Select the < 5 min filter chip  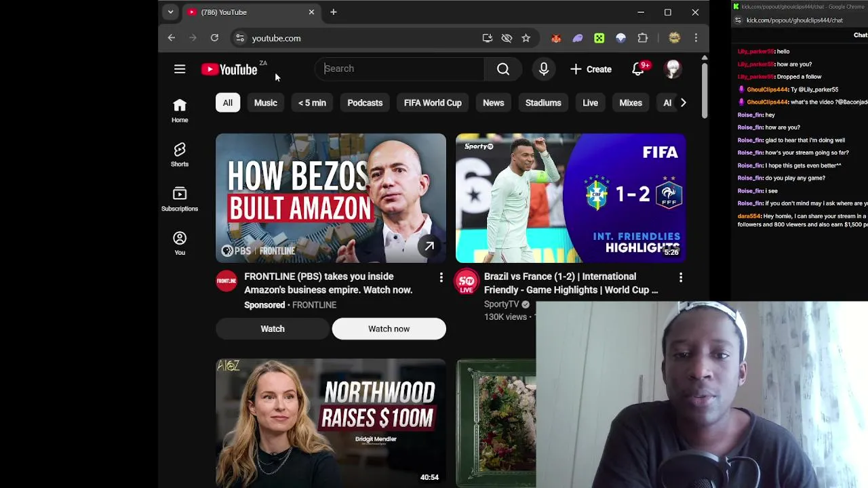click(x=312, y=103)
